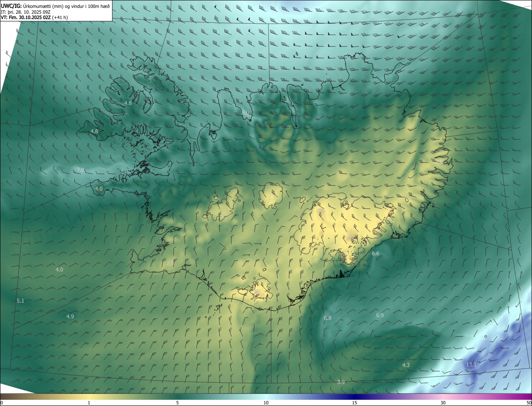Click the 8.0 value on the map

(x=245, y=113)
